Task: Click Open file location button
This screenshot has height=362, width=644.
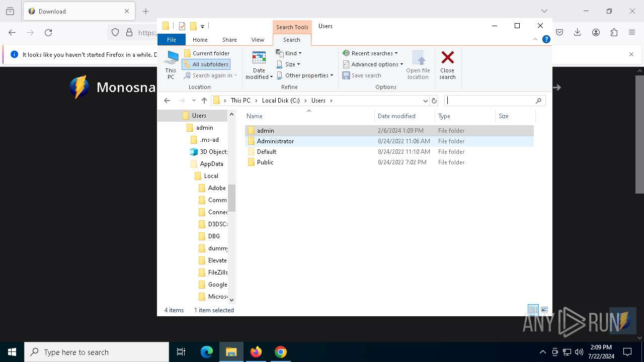Action: pyautogui.click(x=418, y=65)
